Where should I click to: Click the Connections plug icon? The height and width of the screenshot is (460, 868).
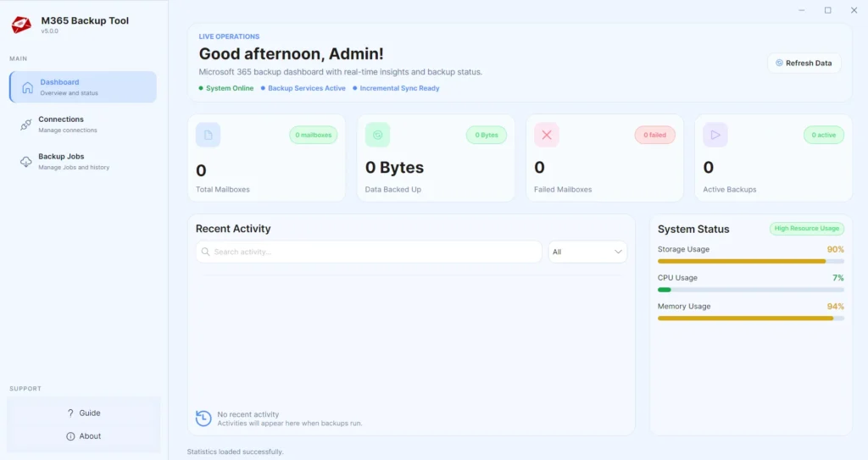(x=26, y=125)
